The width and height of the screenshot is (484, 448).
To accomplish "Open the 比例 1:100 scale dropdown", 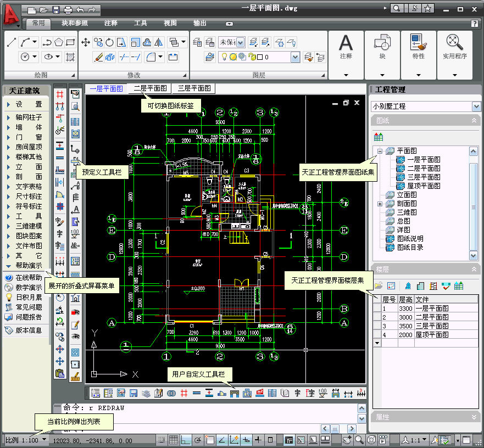I will point(44,440).
